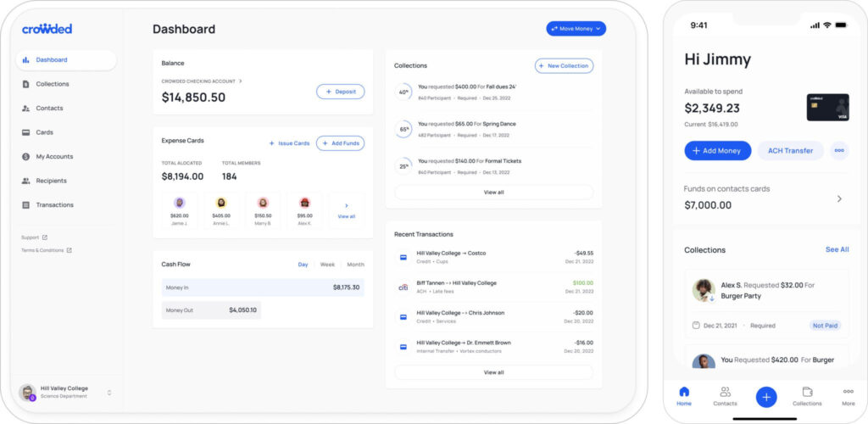Click the Recipients icon in the sidebar
The height and width of the screenshot is (424, 868).
click(x=26, y=181)
